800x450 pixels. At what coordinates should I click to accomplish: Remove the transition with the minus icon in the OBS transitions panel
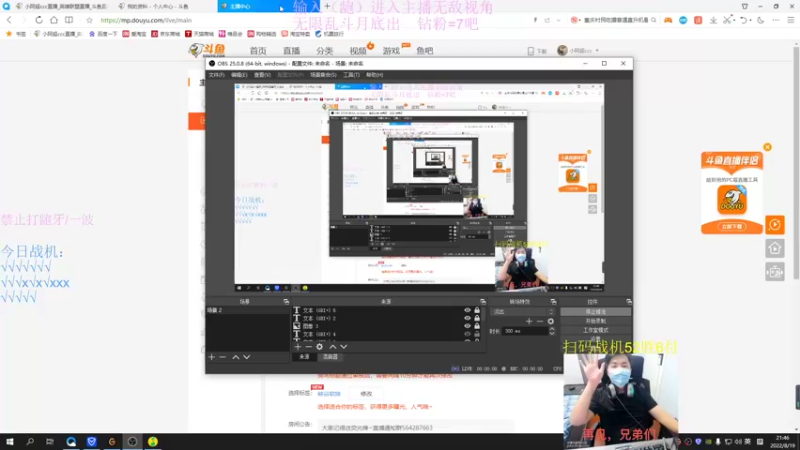(540, 321)
